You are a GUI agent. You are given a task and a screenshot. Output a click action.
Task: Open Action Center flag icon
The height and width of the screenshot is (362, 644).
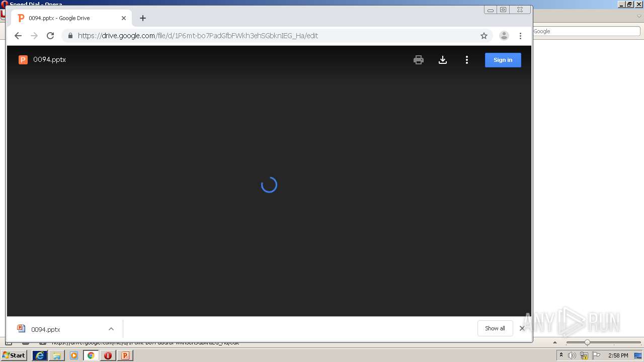click(596, 355)
